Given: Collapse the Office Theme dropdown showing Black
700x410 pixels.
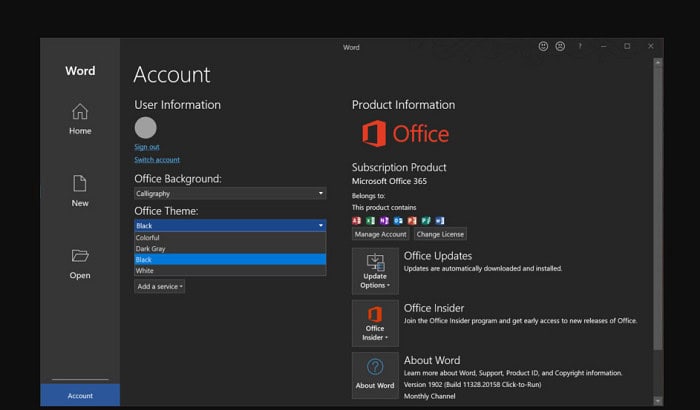Looking at the screenshot, I should [230, 226].
